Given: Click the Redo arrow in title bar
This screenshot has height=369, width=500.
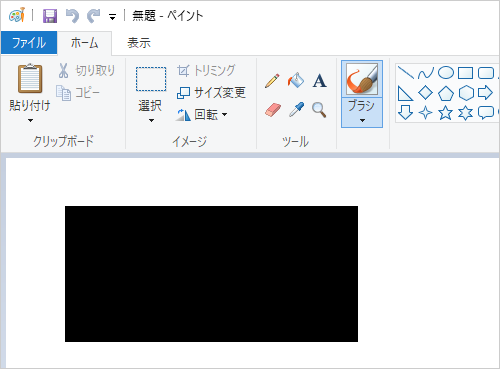Looking at the screenshot, I should tap(94, 16).
